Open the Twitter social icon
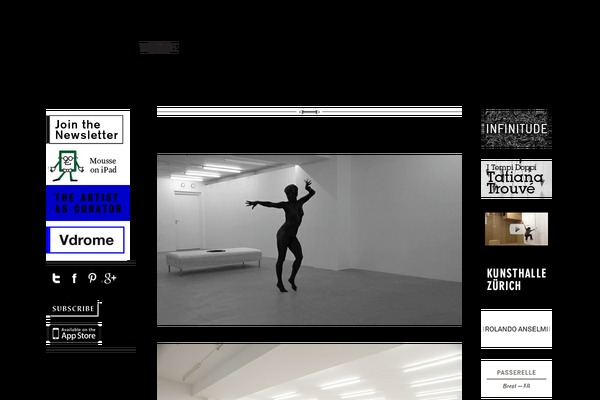This screenshot has height=400, width=600. tap(56, 279)
